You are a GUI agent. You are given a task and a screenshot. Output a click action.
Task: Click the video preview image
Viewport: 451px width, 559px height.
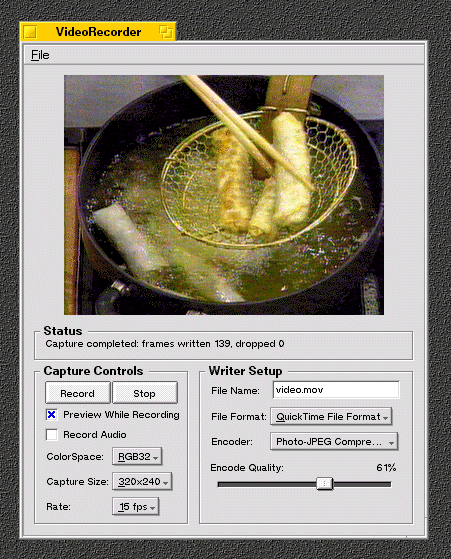click(x=224, y=195)
